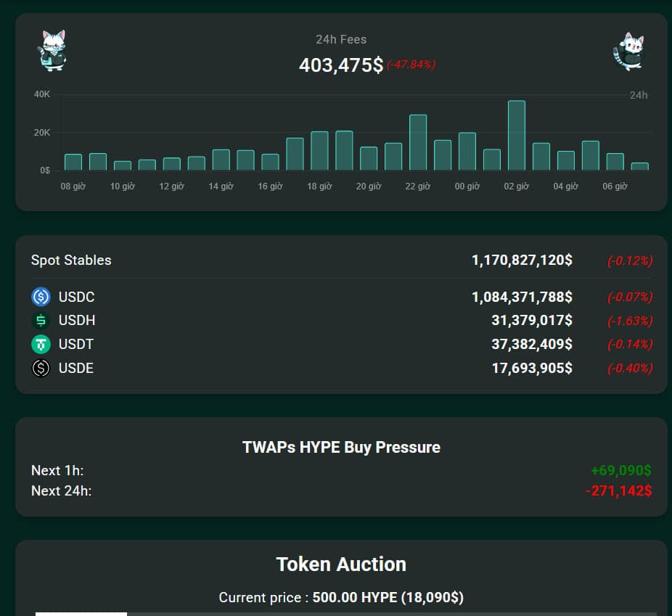Viewport: 672px width, 616px height.
Task: Select the USDC row label
Action: coord(75,297)
